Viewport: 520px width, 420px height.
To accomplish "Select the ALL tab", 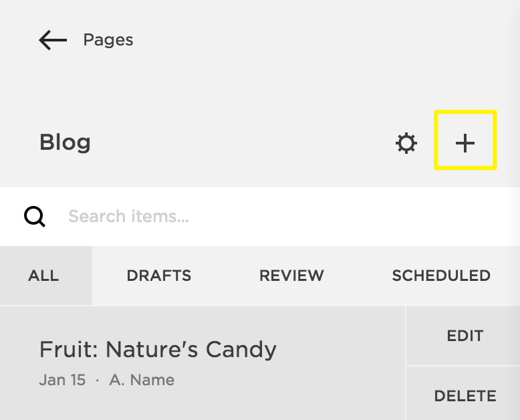I will (x=44, y=276).
